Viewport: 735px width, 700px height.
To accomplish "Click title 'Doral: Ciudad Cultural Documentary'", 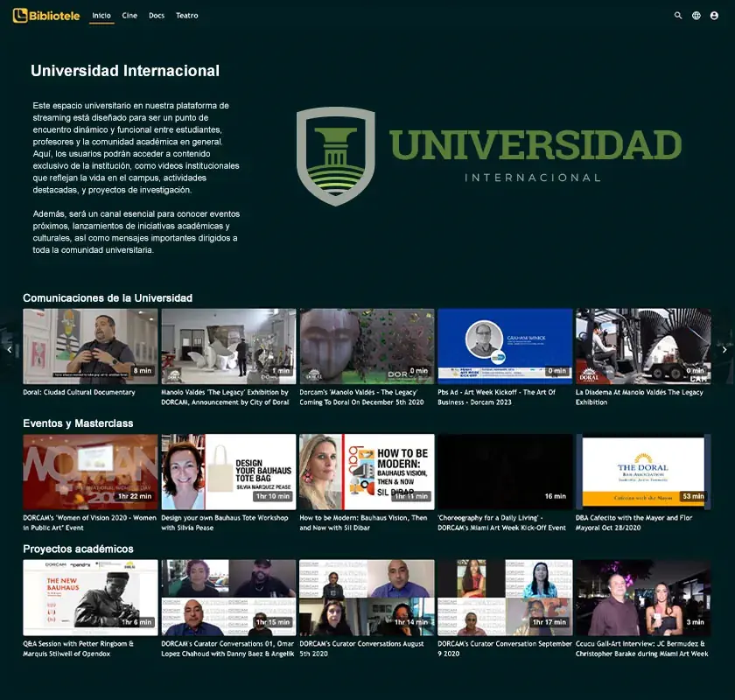I will [x=79, y=392].
